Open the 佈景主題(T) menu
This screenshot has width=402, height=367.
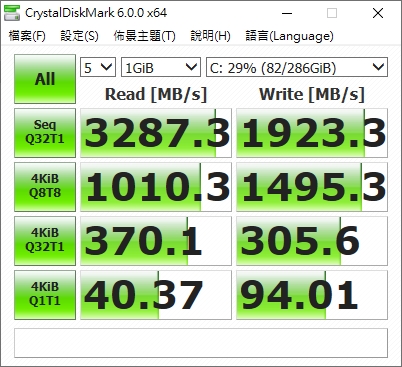[144, 36]
